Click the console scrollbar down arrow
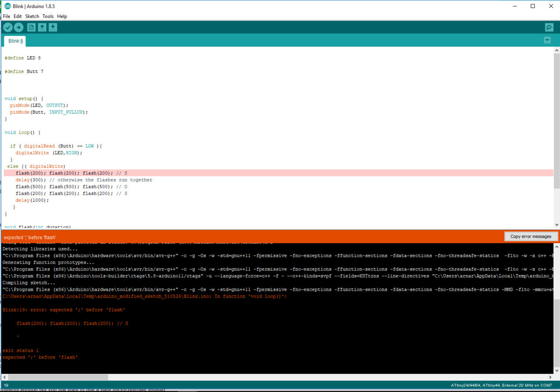 pos(556,371)
